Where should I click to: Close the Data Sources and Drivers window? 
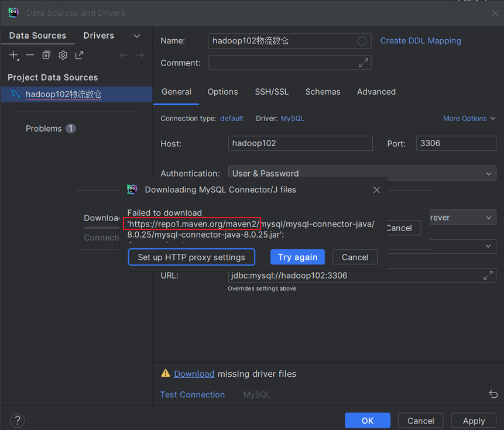pos(495,13)
